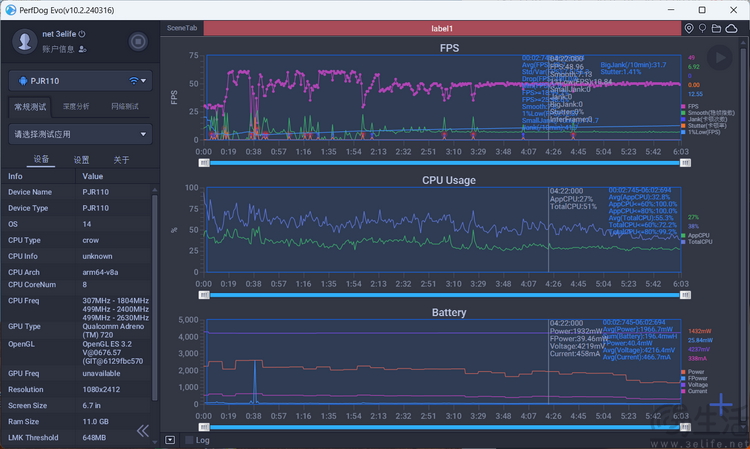The image size is (750, 449).
Task: Select the CPU Freq row
Action: coord(77,309)
